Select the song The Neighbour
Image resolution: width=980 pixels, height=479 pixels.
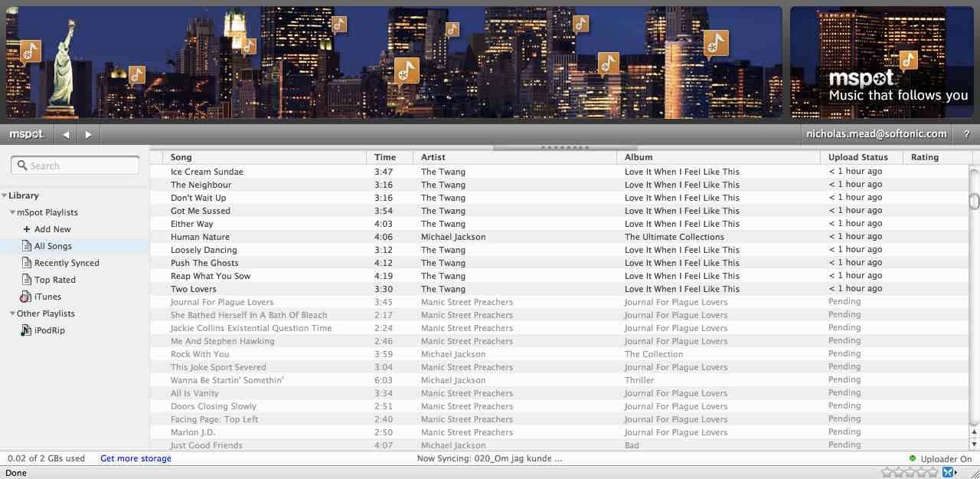(x=201, y=185)
